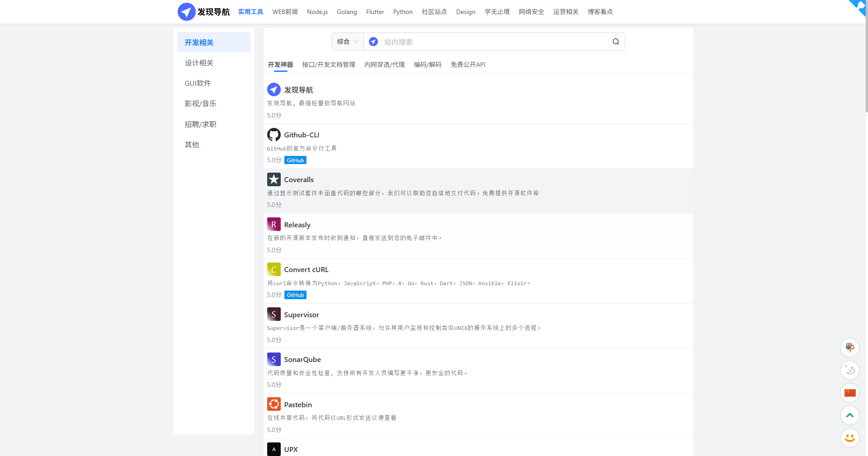The image size is (868, 456).
Task: Open the 发现导航 entry title in list
Action: tap(298, 90)
